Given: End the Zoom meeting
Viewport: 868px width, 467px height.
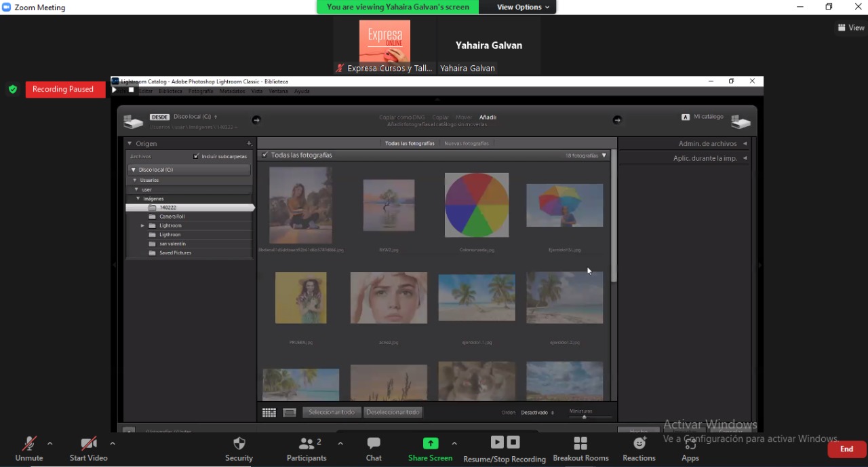Looking at the screenshot, I should click(x=847, y=449).
